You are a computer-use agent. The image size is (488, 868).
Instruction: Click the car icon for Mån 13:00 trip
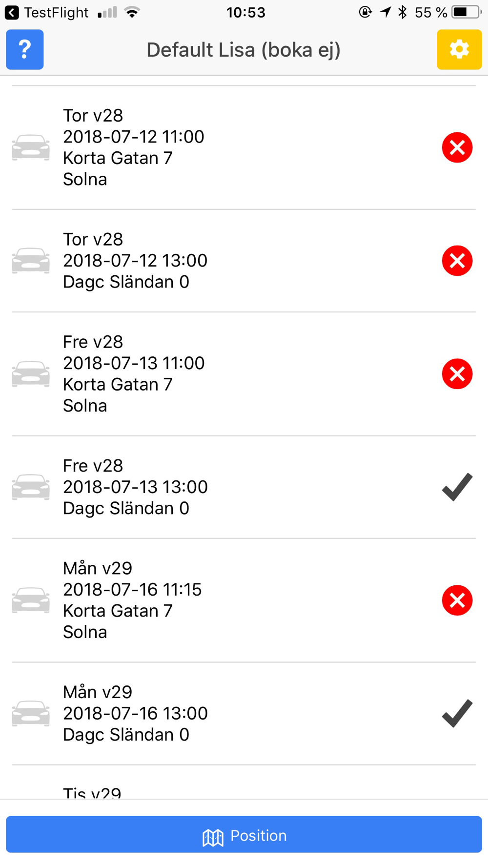(31, 714)
